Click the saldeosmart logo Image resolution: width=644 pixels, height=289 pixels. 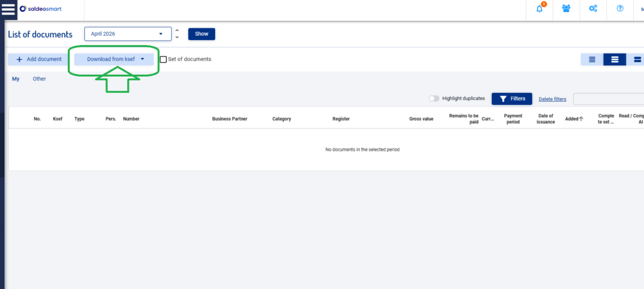pyautogui.click(x=42, y=9)
